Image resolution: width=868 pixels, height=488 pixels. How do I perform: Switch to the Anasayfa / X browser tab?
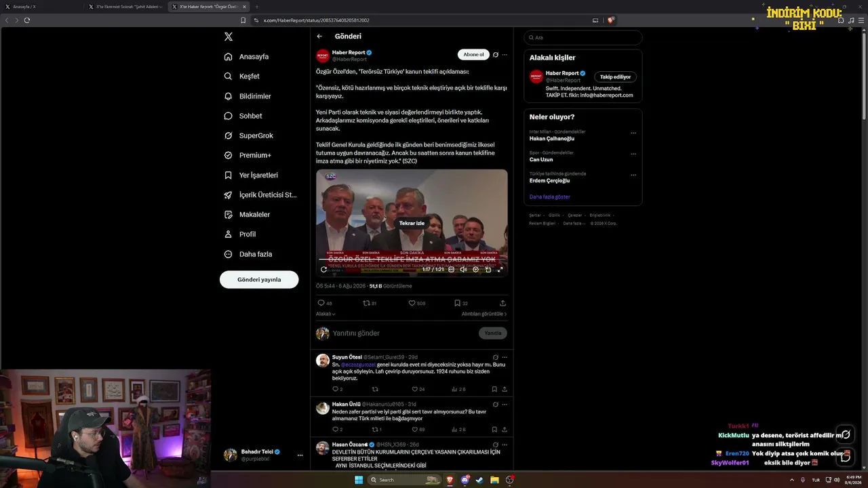[x=42, y=7]
